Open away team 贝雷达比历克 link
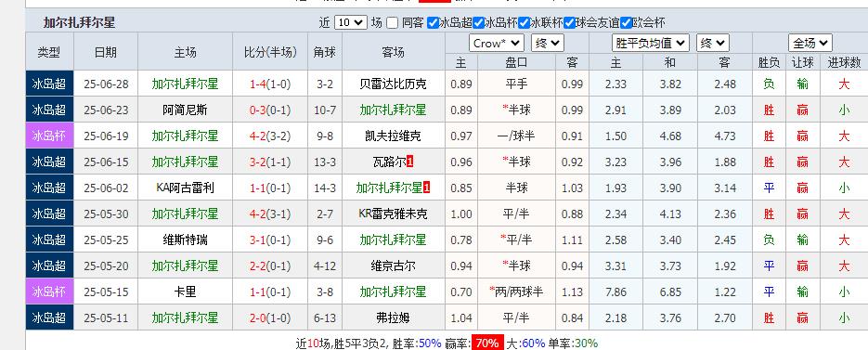The image size is (868, 350). click(393, 84)
